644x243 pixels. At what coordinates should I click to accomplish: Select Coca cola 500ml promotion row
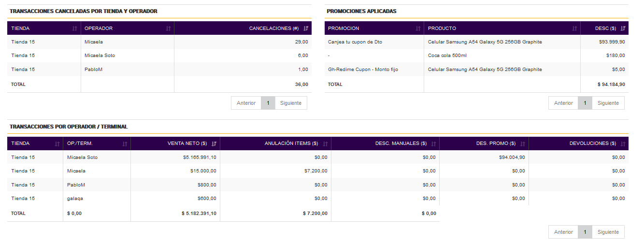point(476,56)
